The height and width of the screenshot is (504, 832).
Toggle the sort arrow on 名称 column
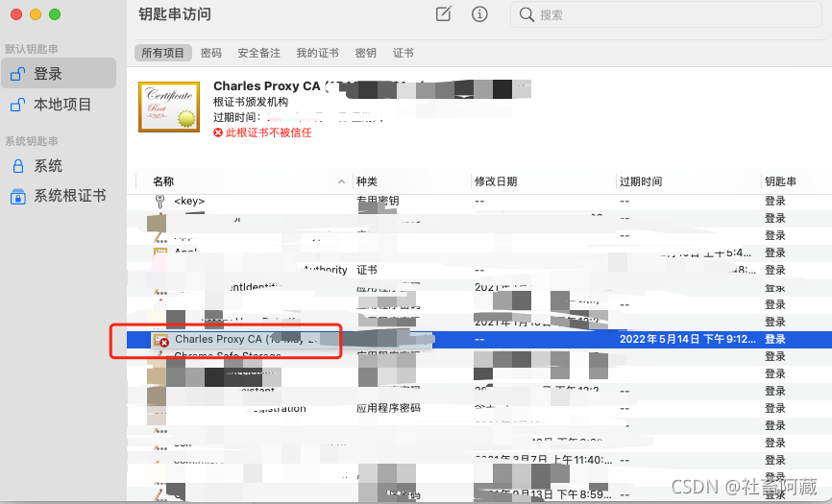341,181
